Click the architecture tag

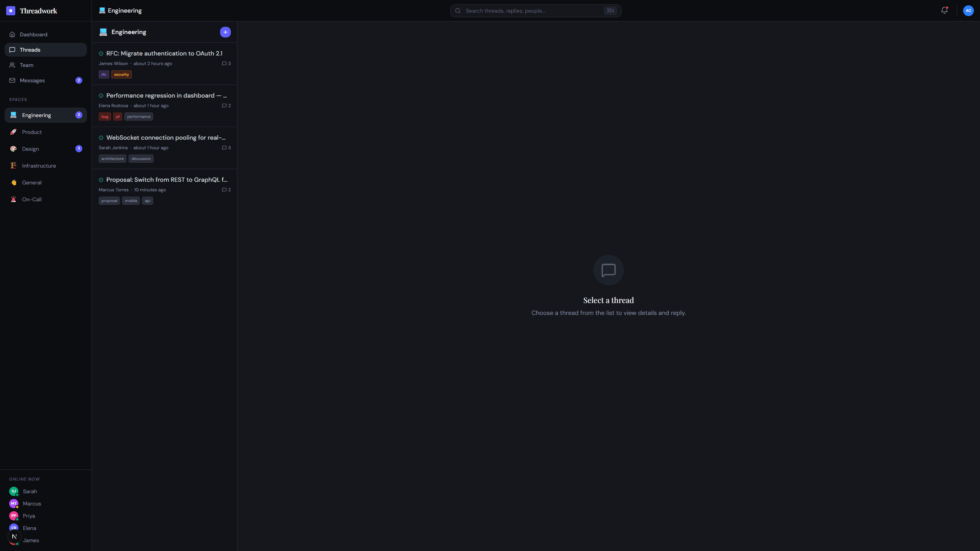pyautogui.click(x=113, y=159)
